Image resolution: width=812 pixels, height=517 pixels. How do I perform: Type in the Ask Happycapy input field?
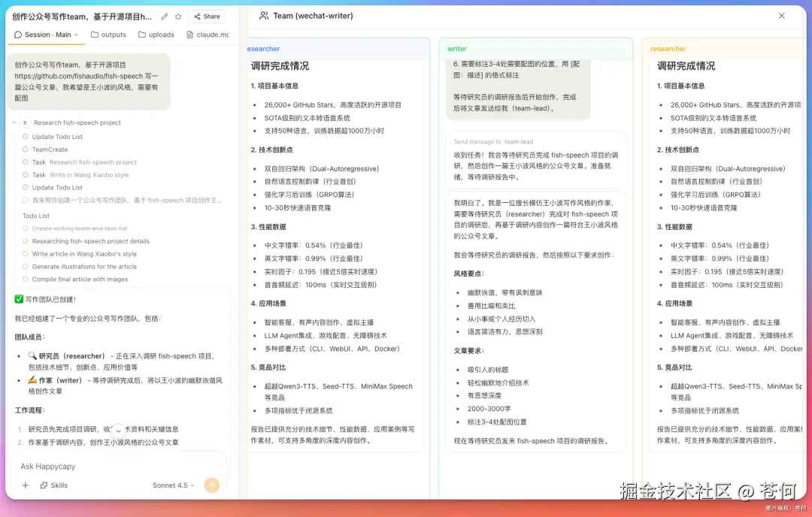tap(105, 466)
